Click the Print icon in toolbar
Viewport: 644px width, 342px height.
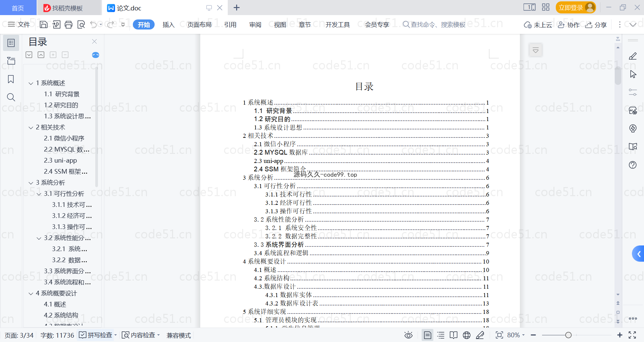click(68, 24)
